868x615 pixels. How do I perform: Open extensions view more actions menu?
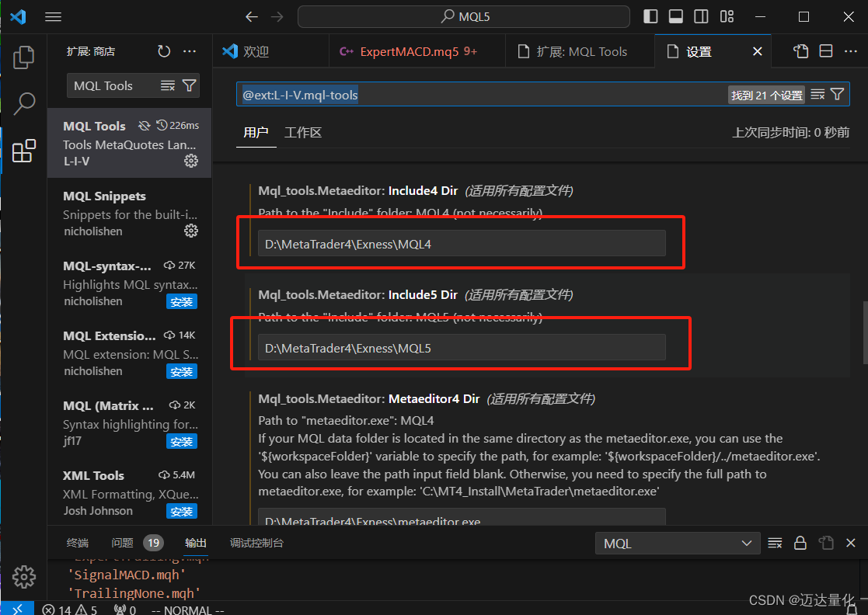tap(190, 51)
